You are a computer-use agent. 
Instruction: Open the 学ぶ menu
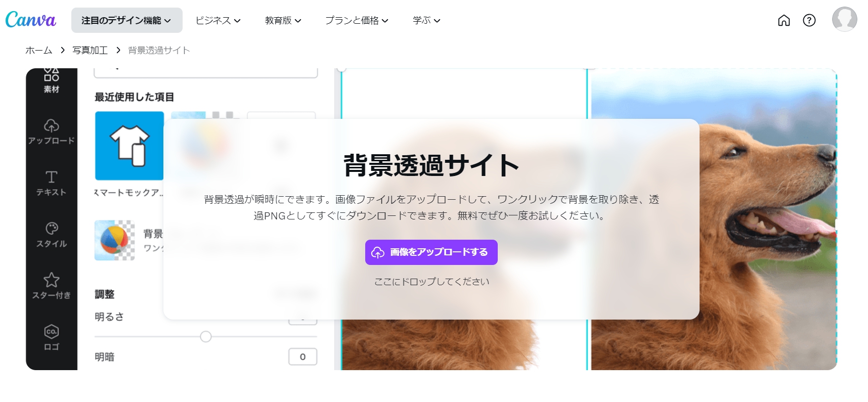(x=426, y=20)
